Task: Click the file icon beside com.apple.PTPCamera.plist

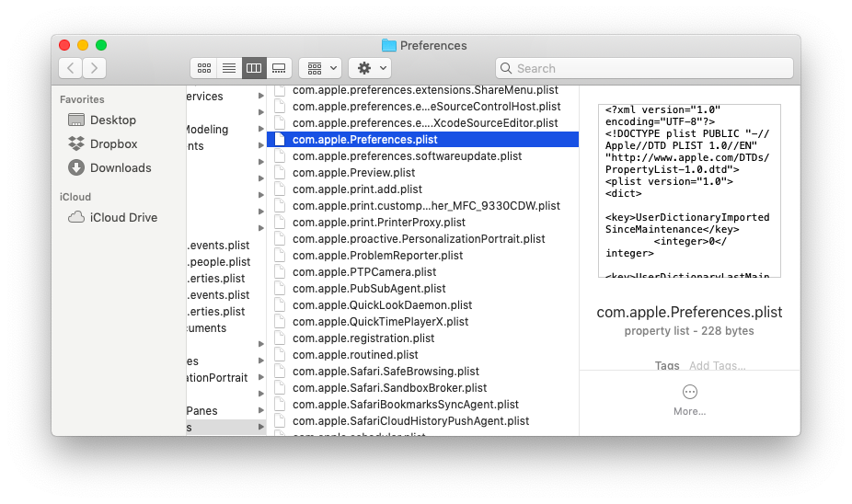Action: tap(280, 272)
